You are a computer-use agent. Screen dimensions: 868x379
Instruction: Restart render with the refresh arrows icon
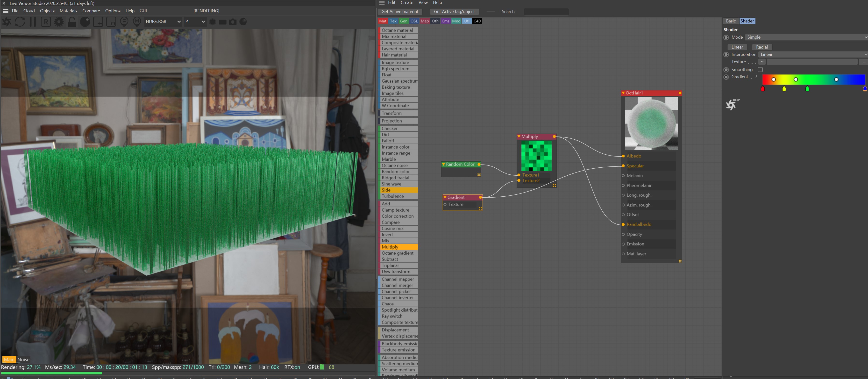[20, 22]
